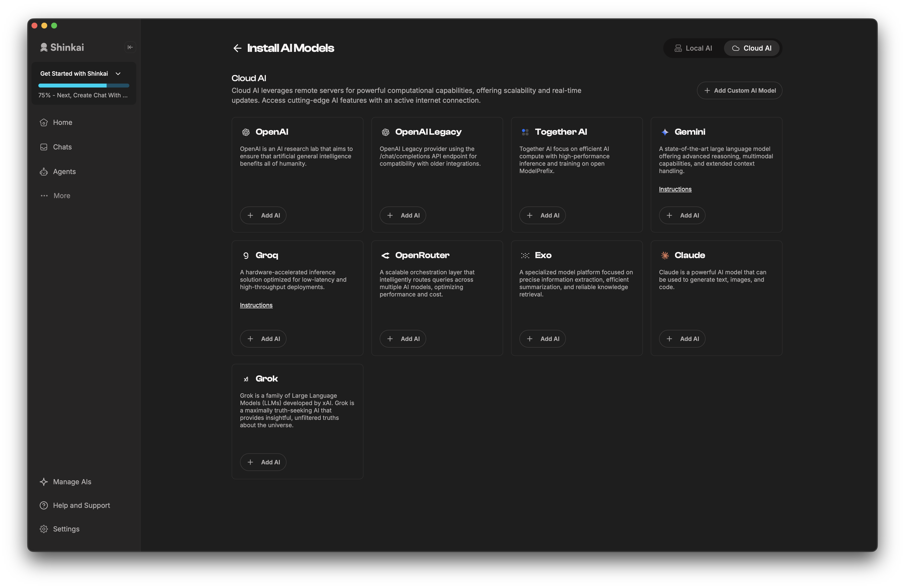Click the Groq logo icon

coord(246,255)
